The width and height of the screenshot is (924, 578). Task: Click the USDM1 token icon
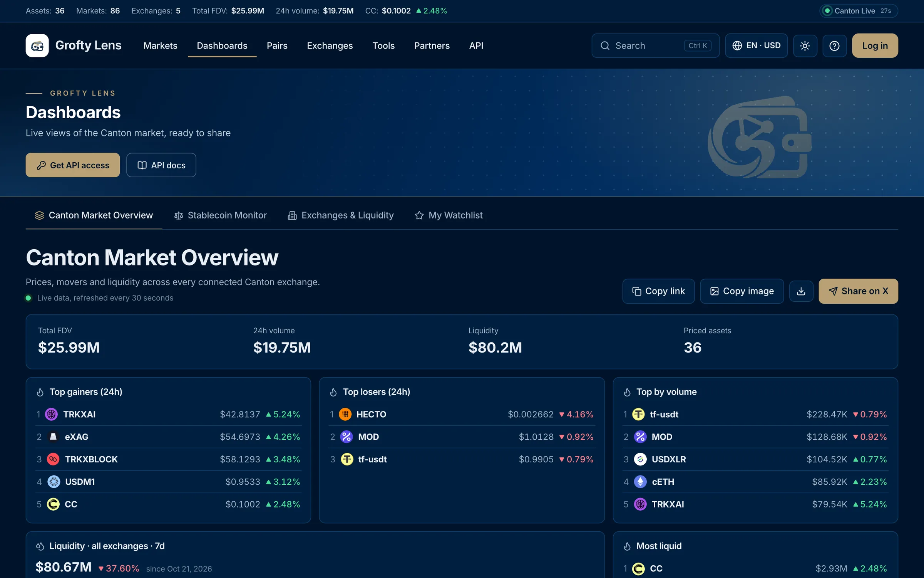tap(54, 482)
